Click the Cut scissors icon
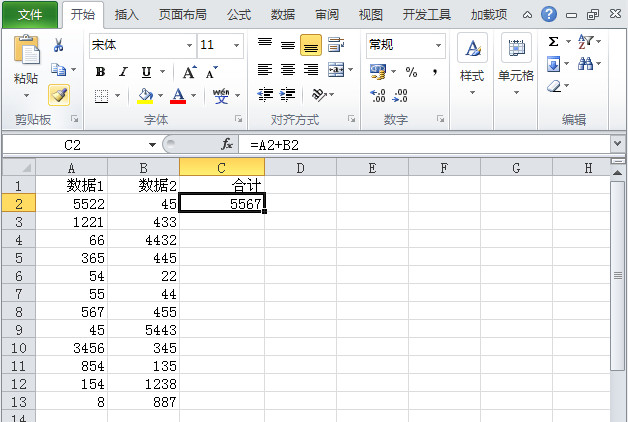 58,45
